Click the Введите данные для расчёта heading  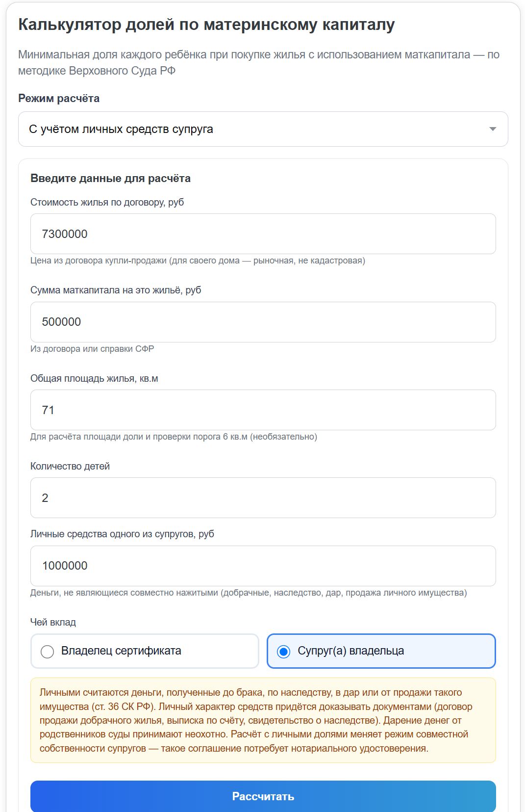pyautogui.click(x=110, y=178)
